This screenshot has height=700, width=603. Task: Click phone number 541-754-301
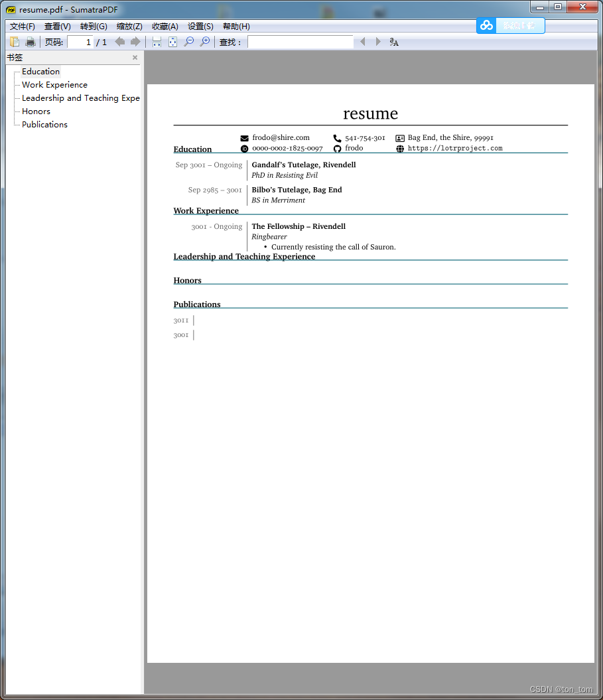(365, 138)
